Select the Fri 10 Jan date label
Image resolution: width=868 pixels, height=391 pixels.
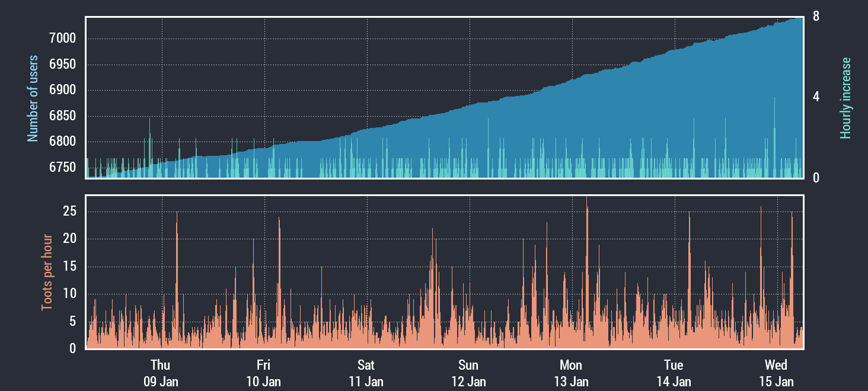[263, 373]
